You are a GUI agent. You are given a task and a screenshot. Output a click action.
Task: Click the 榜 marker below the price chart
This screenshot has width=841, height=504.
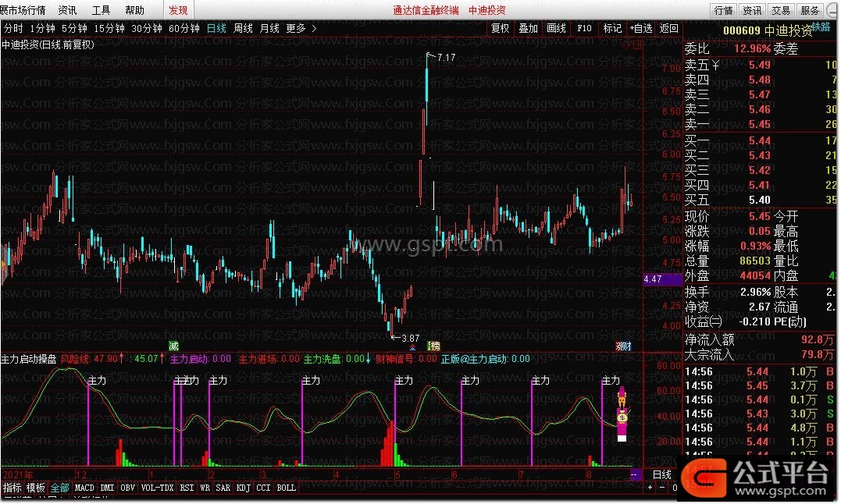pyautogui.click(x=433, y=346)
